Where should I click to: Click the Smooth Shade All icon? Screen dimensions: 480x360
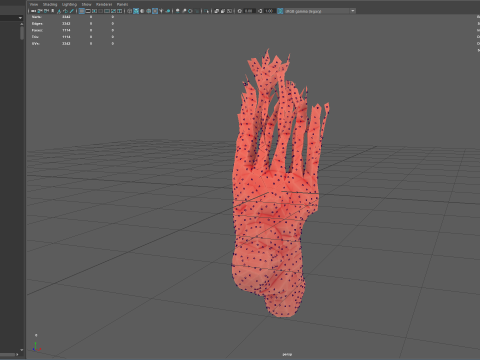tap(136, 11)
